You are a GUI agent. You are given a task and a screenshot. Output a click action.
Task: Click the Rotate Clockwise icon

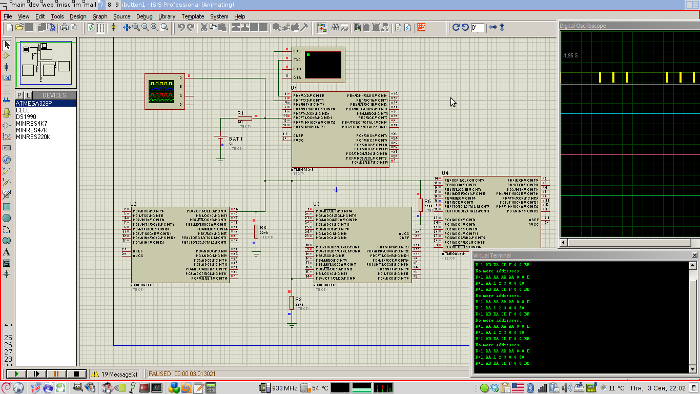click(455, 28)
